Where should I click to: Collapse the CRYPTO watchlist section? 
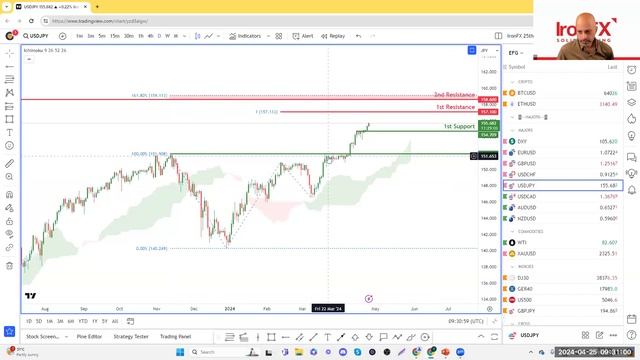pyautogui.click(x=513, y=82)
